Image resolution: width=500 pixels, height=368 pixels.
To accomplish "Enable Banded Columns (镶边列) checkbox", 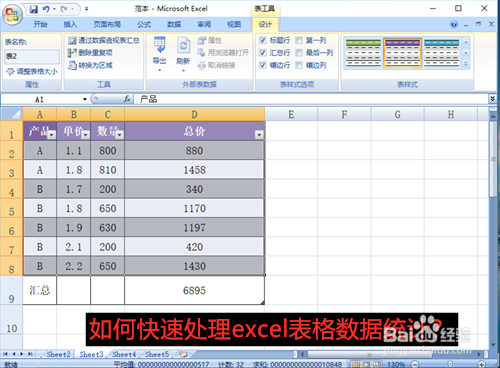I will tap(299, 65).
